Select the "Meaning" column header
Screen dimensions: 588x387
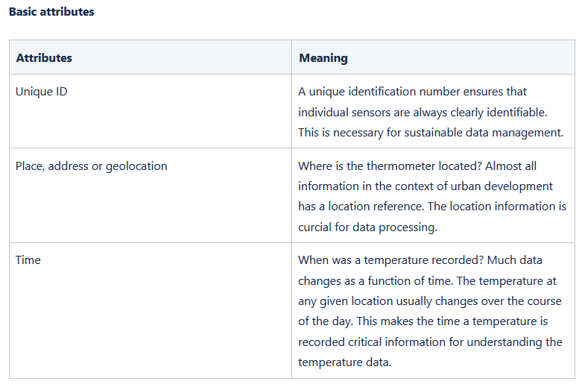click(323, 57)
